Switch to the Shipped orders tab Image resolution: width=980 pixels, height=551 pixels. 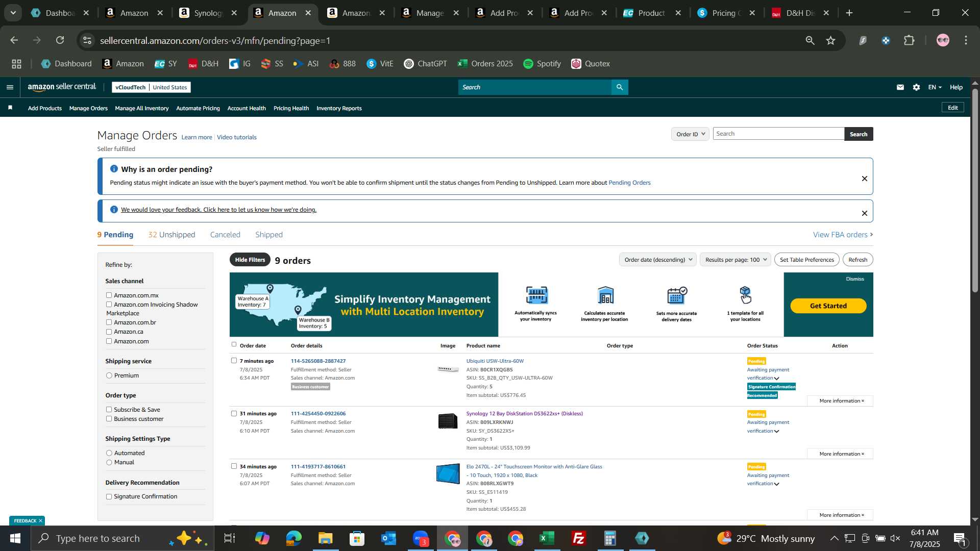[x=269, y=235]
